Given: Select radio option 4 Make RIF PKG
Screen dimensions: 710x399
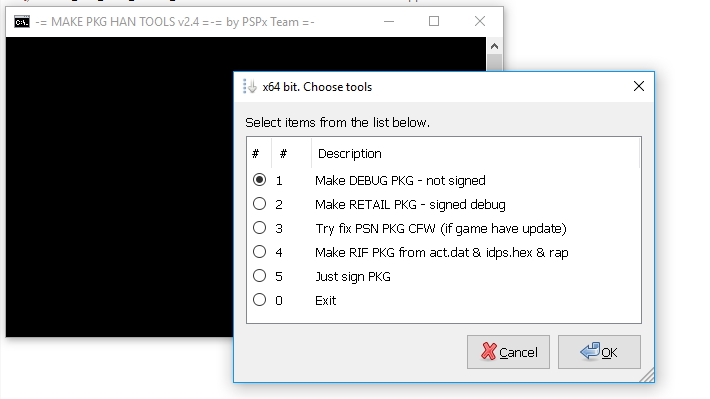Looking at the screenshot, I should point(259,252).
